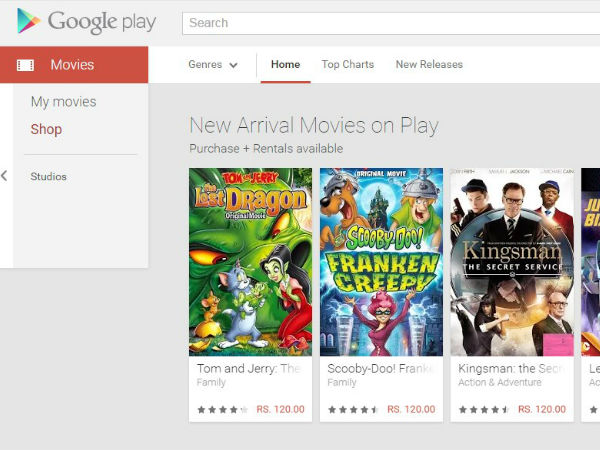
Task: Open the Top Charts tab
Action: coord(347,65)
